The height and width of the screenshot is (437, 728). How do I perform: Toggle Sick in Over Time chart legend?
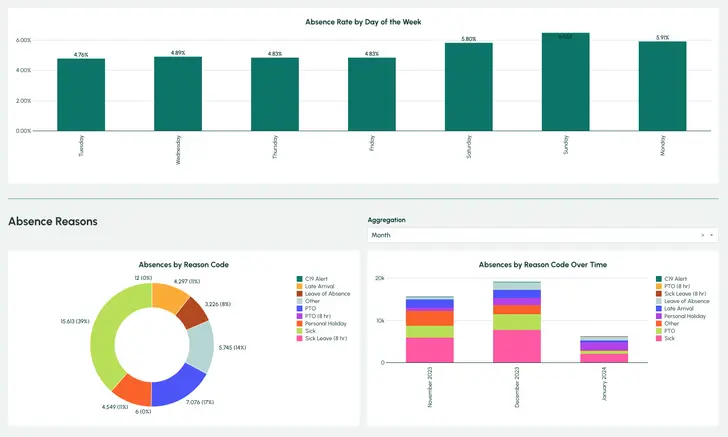click(x=665, y=339)
